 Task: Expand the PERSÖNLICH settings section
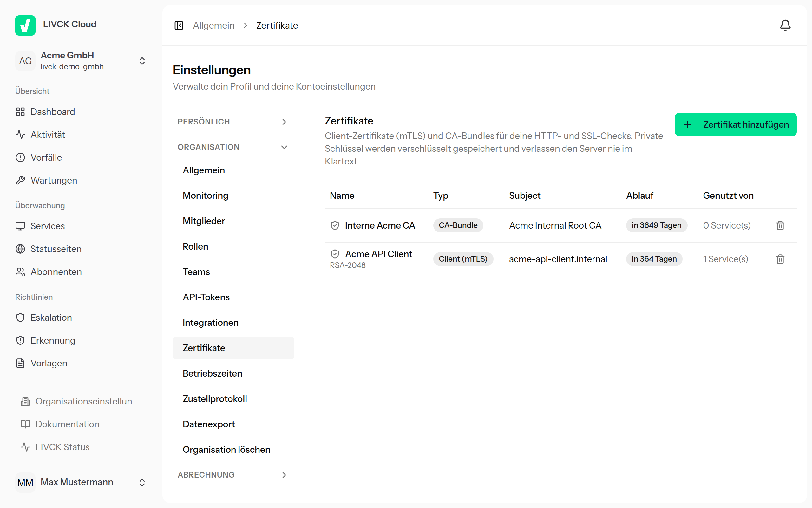tap(233, 122)
